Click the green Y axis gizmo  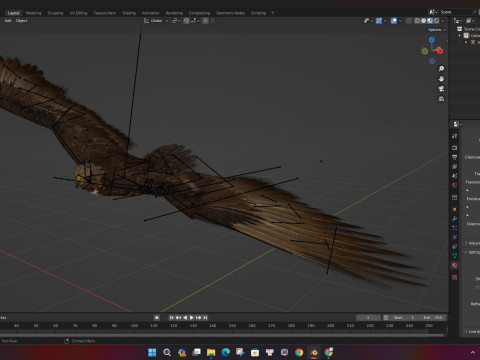point(425,51)
